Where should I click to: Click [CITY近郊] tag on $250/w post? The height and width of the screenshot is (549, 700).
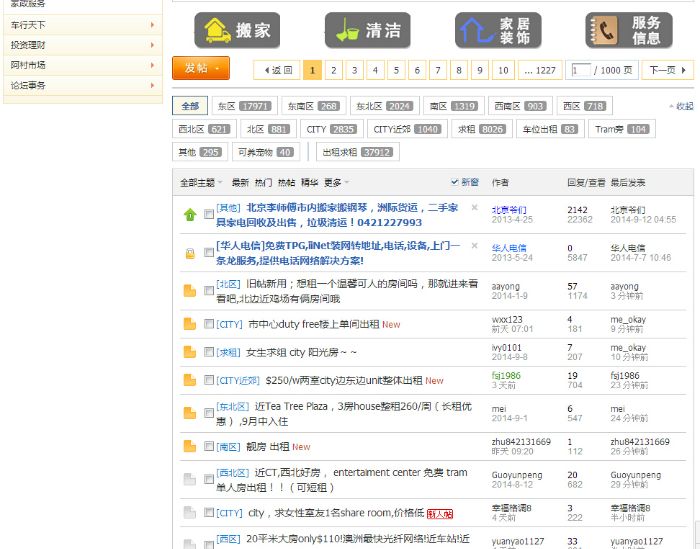(238, 380)
